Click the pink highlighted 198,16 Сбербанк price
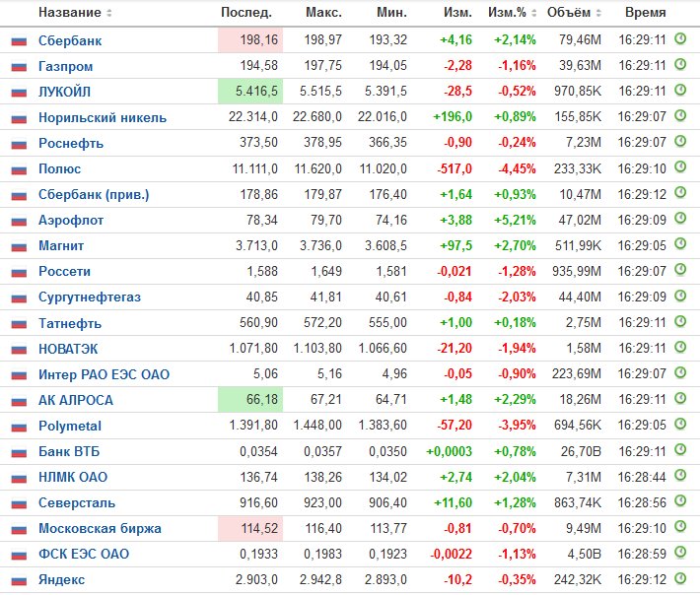Viewport: 700px width, 595px height. [x=250, y=40]
